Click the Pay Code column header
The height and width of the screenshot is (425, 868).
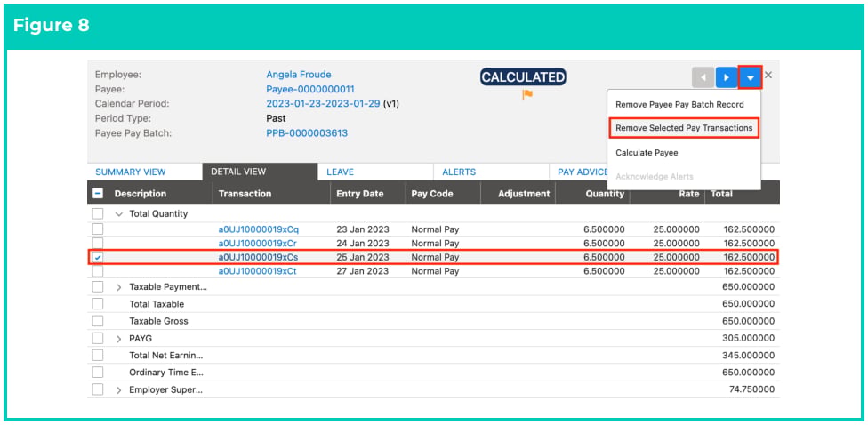click(x=432, y=194)
